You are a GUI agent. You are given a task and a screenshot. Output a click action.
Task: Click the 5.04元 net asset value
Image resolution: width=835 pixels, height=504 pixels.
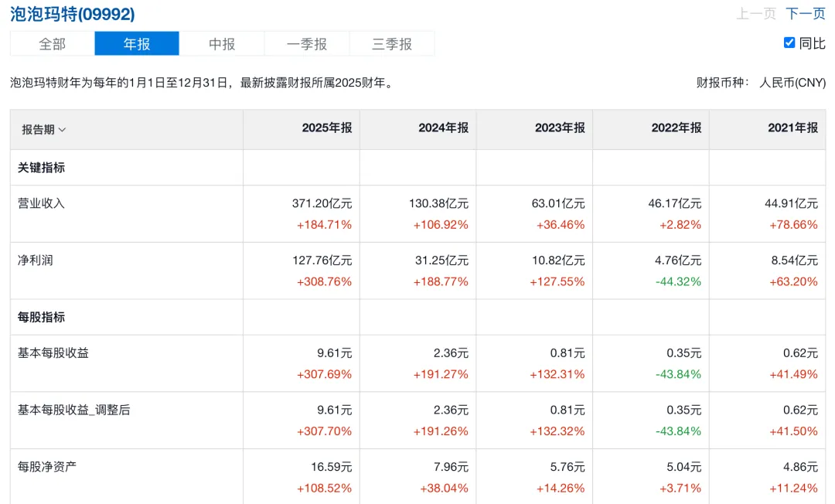pos(683,467)
